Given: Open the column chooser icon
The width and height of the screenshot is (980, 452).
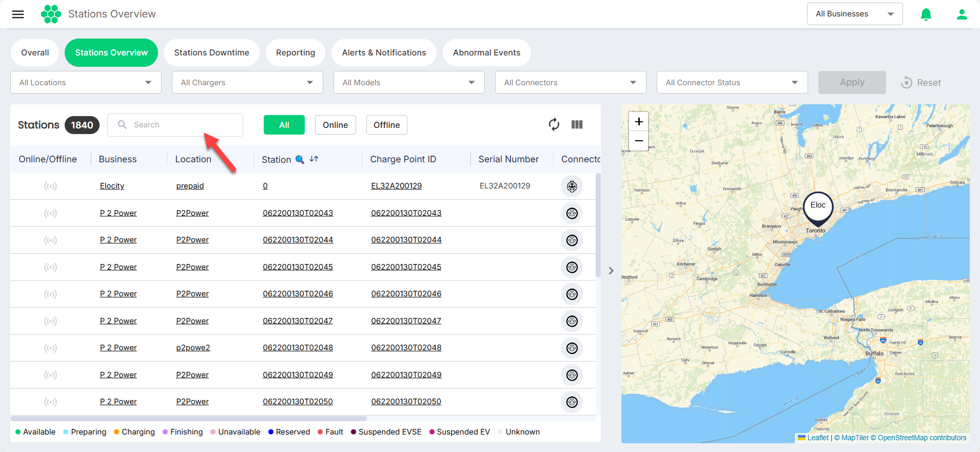Looking at the screenshot, I should [x=577, y=124].
